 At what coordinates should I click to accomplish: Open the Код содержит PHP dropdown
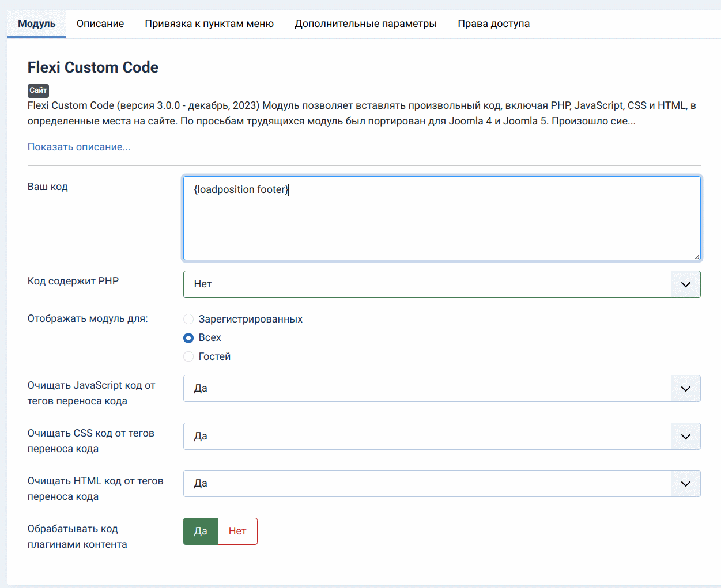coord(441,284)
